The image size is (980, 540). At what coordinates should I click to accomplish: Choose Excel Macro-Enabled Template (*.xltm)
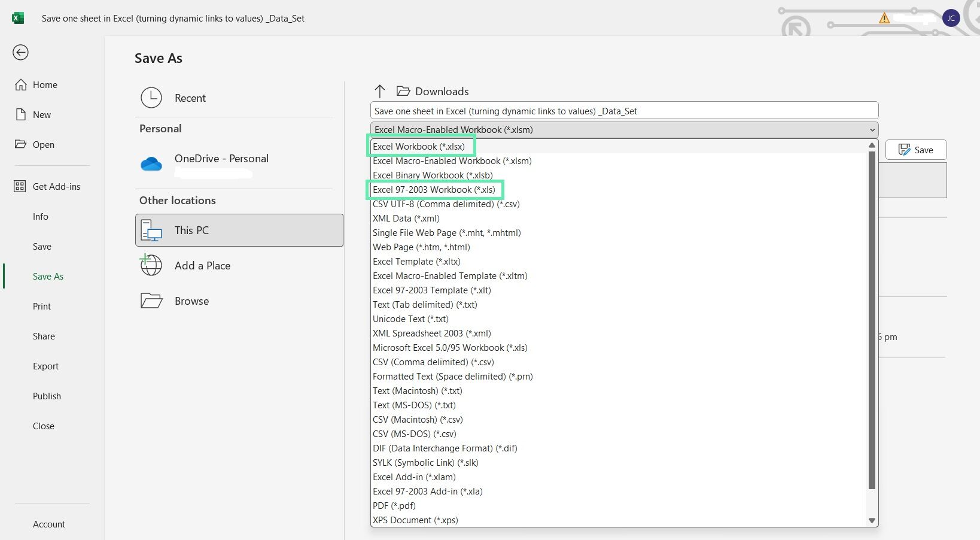619,275
